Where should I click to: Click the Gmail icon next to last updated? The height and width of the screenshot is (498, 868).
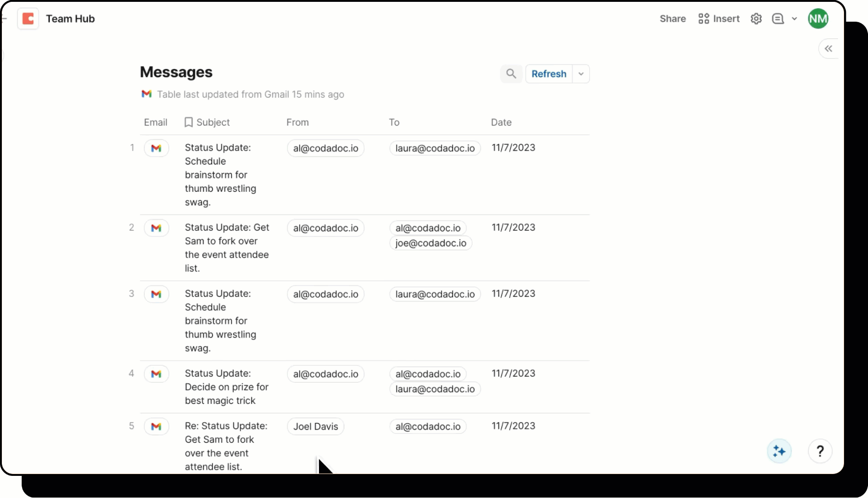coord(147,94)
